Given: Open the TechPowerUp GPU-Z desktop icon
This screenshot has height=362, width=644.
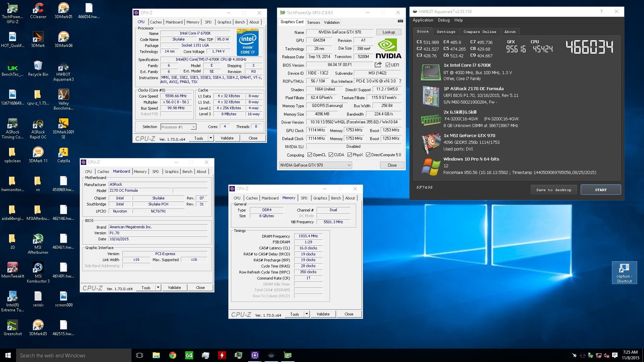Looking at the screenshot, I should [12, 13].
